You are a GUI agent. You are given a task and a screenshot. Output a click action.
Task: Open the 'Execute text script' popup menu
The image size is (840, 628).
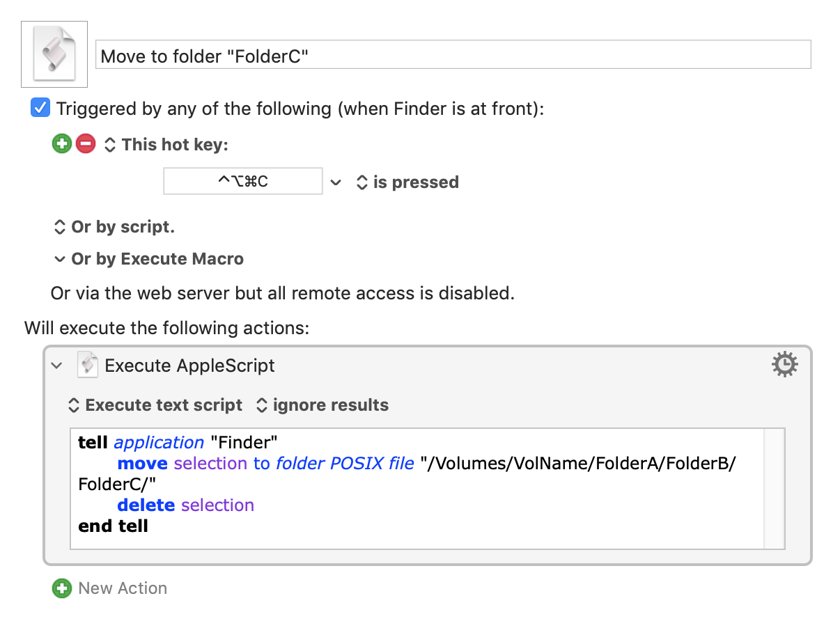[155, 405]
